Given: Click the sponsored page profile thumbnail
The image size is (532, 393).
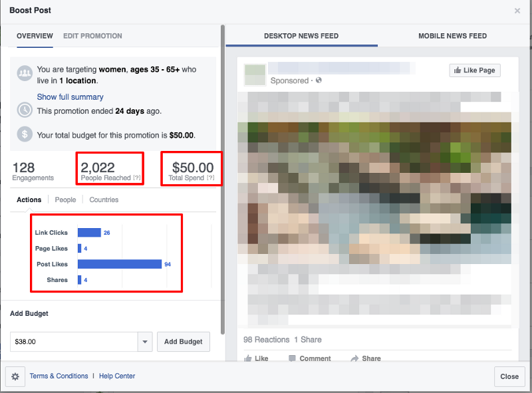Looking at the screenshot, I should coord(255,74).
